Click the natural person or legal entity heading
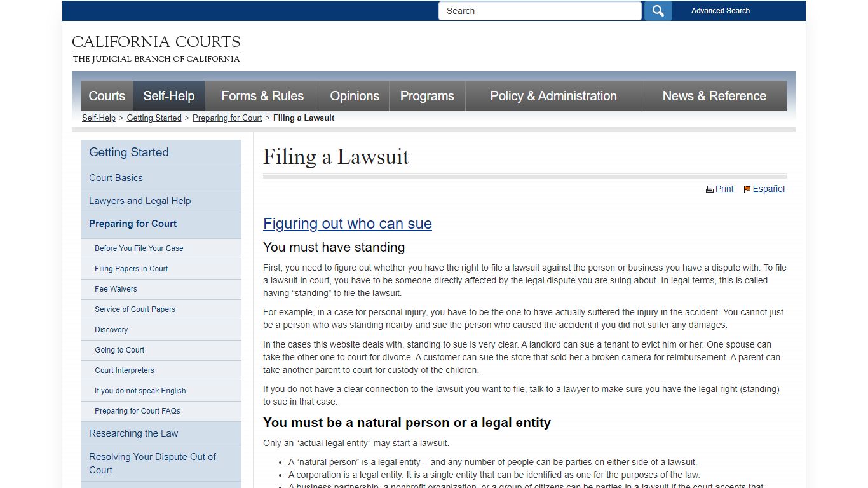The width and height of the screenshot is (868, 488). [x=407, y=423]
